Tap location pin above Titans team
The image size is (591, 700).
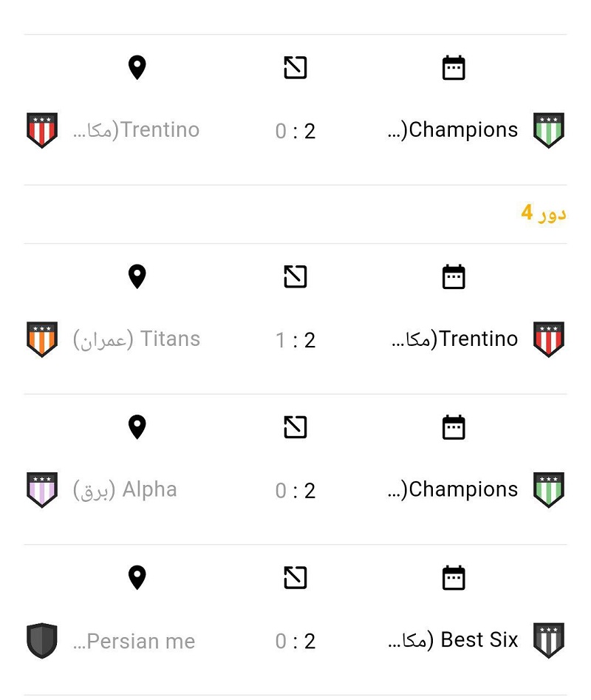tap(137, 276)
